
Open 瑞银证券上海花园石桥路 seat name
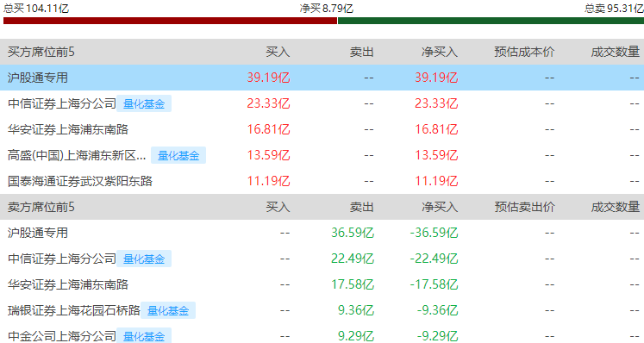tap(74, 310)
